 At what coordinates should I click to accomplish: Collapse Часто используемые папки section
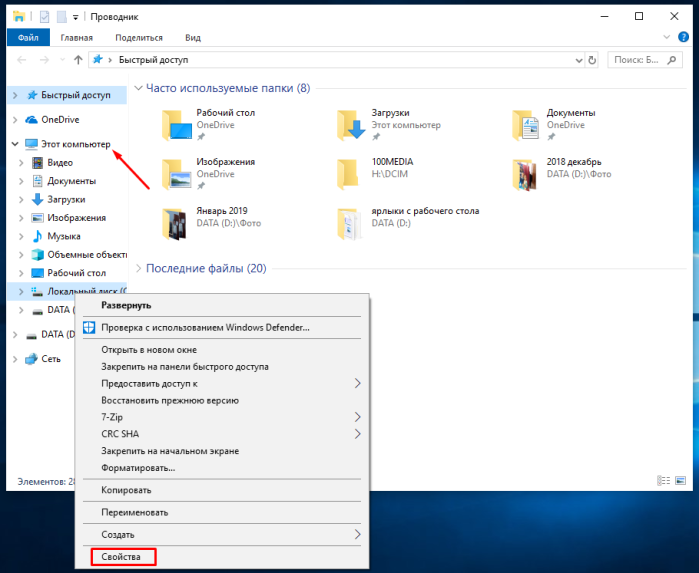tap(139, 88)
